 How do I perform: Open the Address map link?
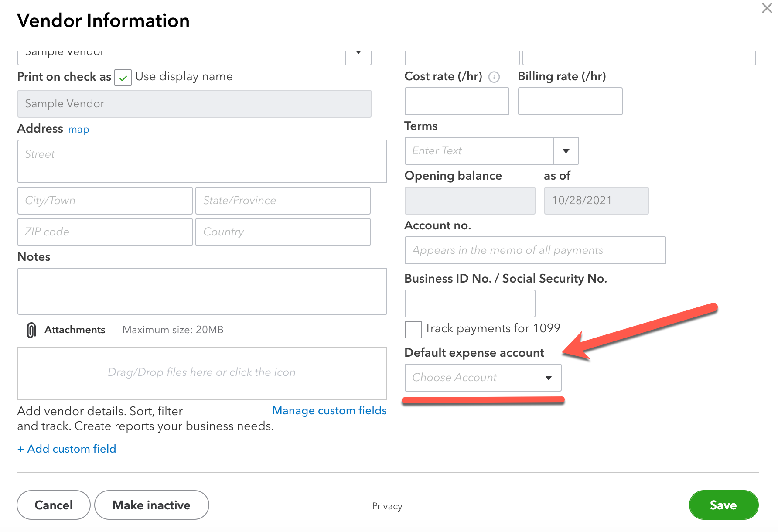[78, 130]
